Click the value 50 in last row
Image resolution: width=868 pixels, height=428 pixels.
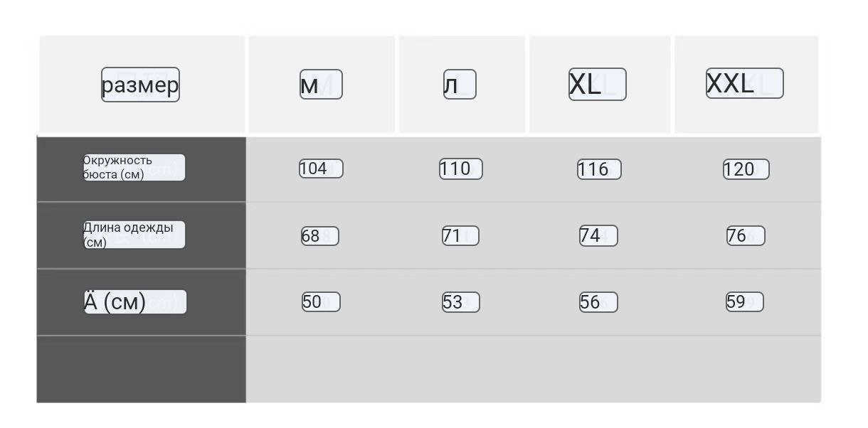click(321, 302)
